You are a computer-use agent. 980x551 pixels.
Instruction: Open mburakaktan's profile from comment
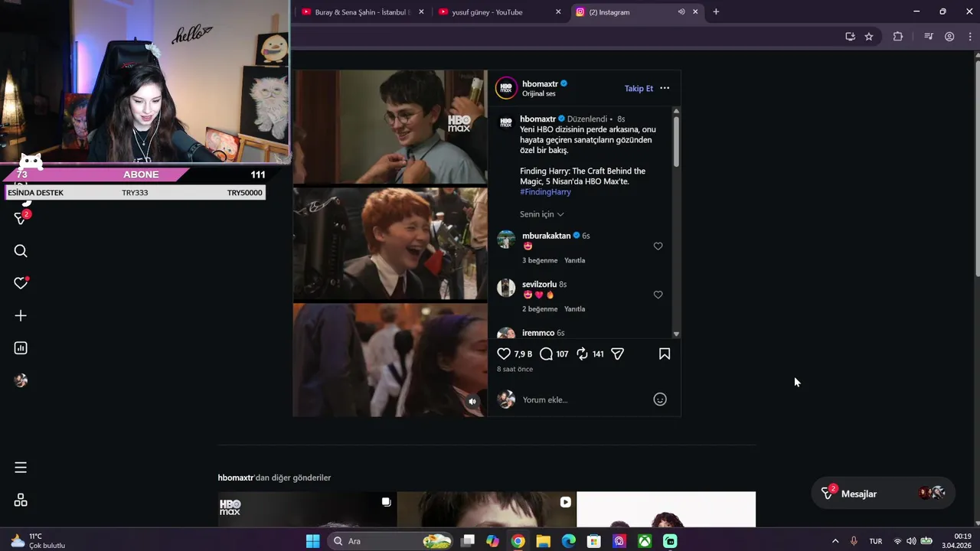[x=546, y=236]
